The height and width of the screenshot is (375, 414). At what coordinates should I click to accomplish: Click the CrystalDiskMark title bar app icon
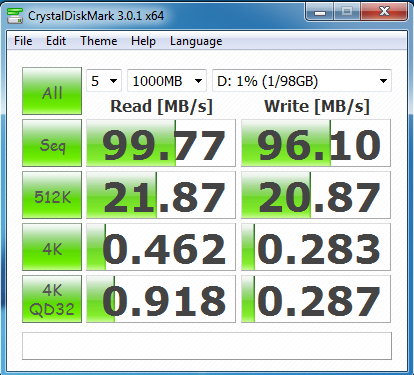15,15
